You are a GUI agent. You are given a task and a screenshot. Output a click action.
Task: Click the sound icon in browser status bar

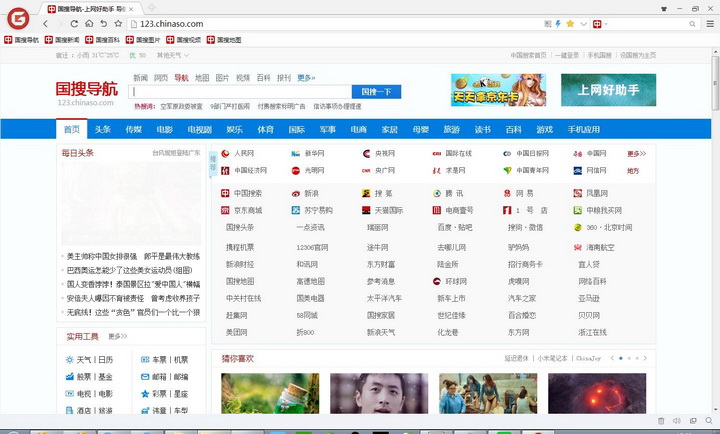click(x=677, y=421)
